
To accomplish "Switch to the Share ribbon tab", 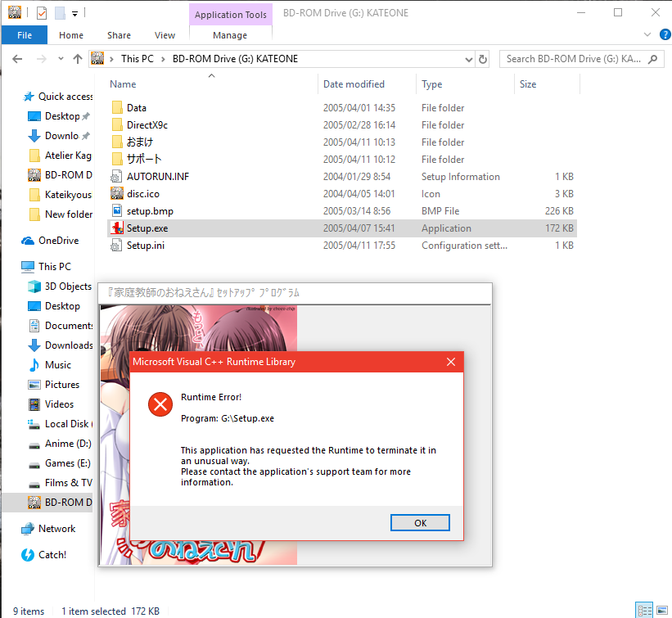I will pyautogui.click(x=120, y=35).
